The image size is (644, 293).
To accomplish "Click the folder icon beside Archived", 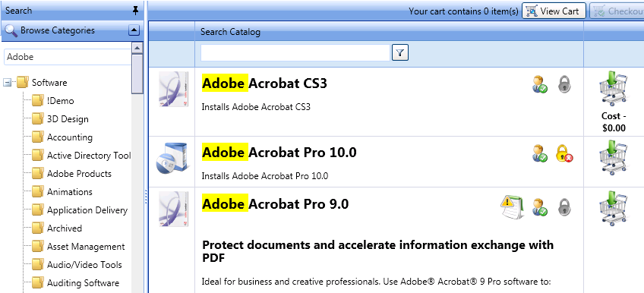I will 38,228.
